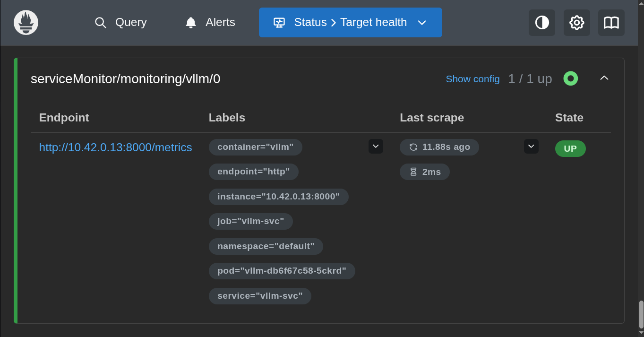Viewport: 644px width, 337px height.
Task: Click the pod="vllm-db6f67c58-5ckrd" label badge
Action: point(282,271)
